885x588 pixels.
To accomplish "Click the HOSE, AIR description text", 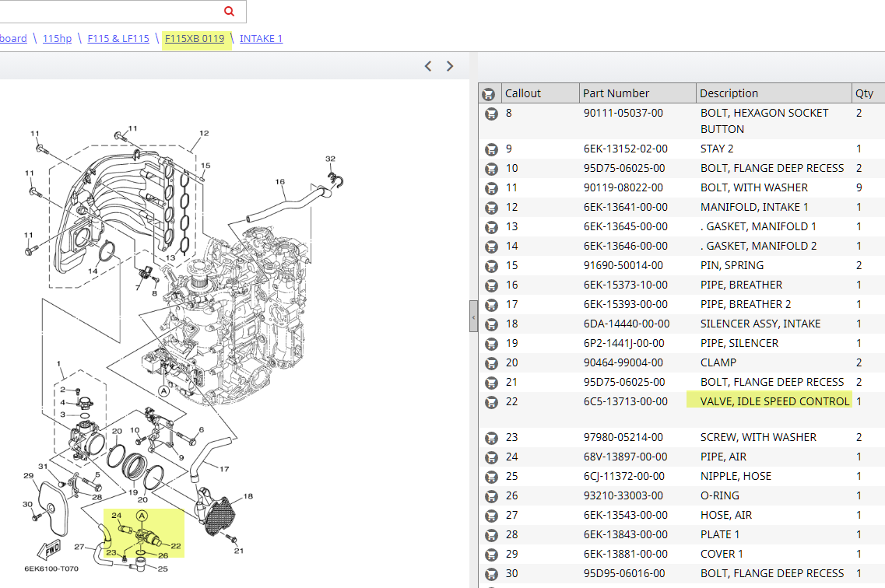I will point(726,515).
